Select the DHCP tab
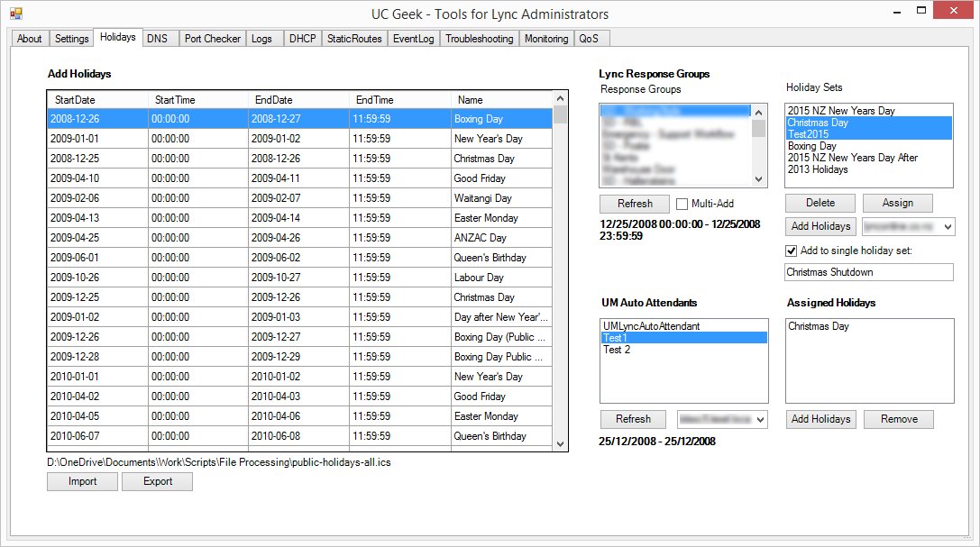This screenshot has width=980, height=547. coord(303,39)
